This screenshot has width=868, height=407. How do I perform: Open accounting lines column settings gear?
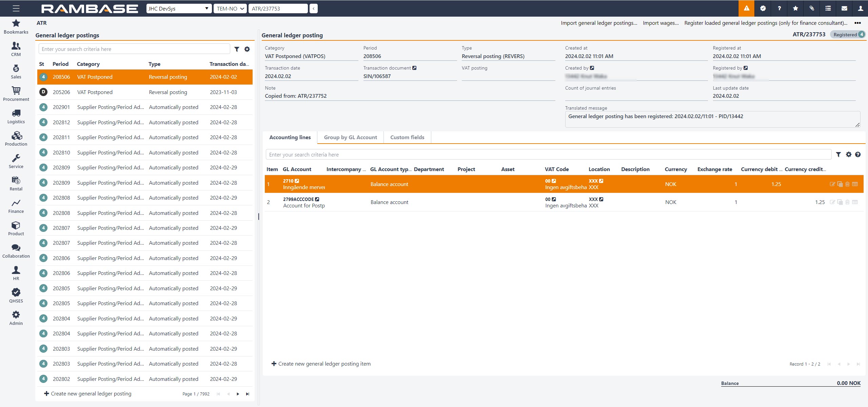click(x=848, y=155)
